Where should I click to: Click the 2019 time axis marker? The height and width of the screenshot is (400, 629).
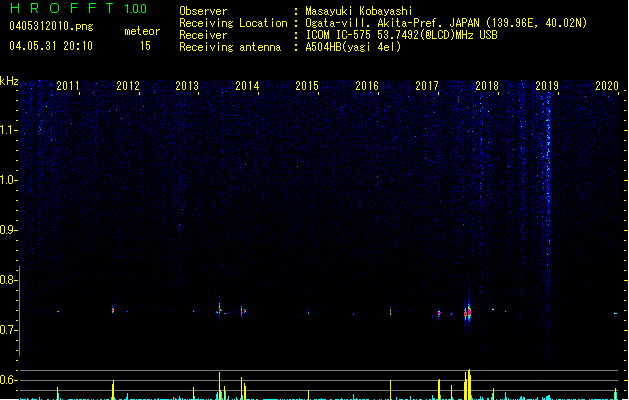click(x=547, y=86)
